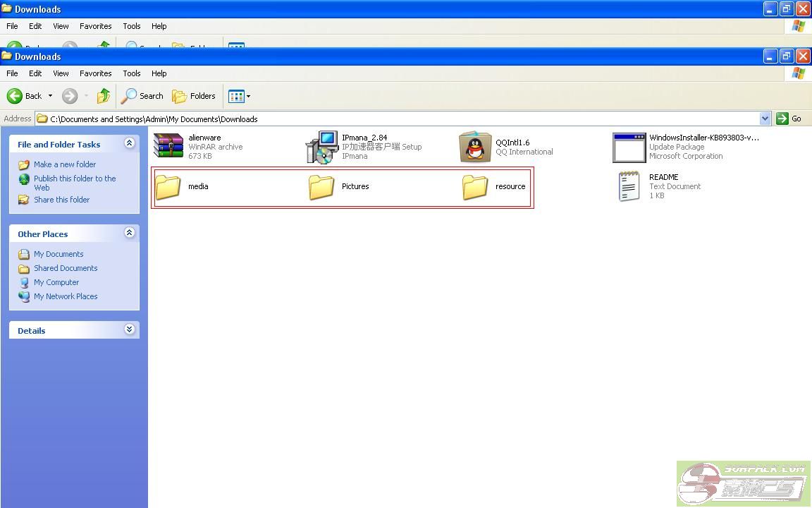Collapse the File and Folder Tasks panel

coord(129,143)
